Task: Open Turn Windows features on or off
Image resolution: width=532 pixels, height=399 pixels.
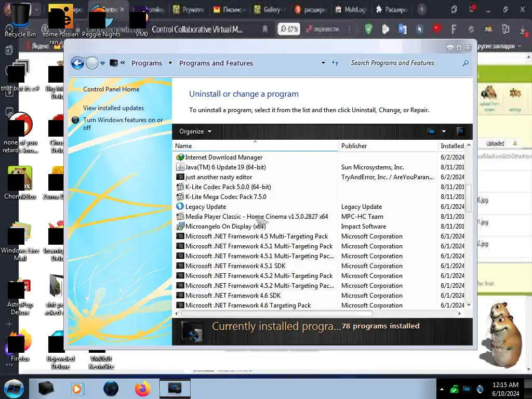Action: click(x=123, y=124)
